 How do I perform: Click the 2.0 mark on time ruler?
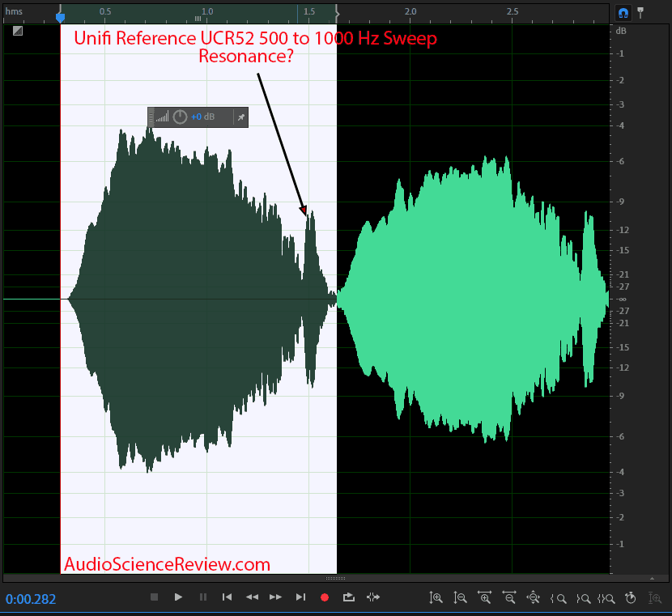point(410,11)
